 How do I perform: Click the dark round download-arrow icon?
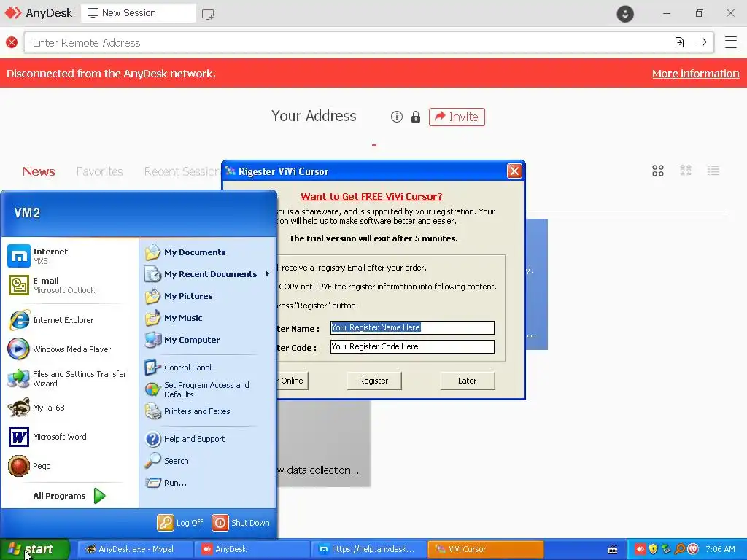pos(625,13)
